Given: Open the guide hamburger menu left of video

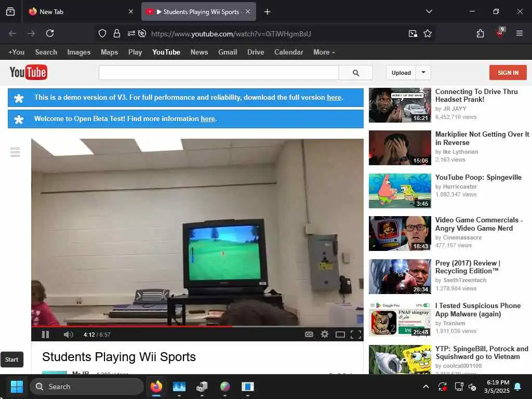Looking at the screenshot, I should pos(15,152).
